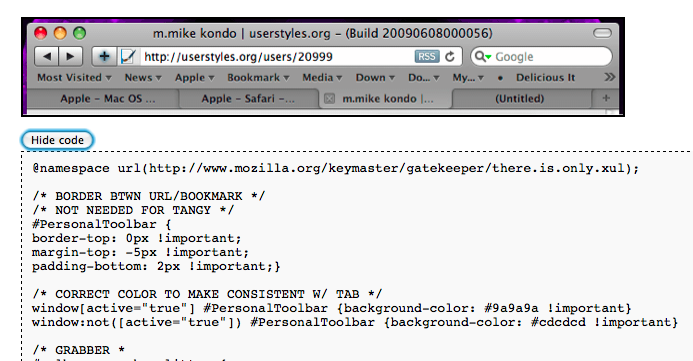693x361 pixels.
Task: Click the CORRECT COLOR TO MAKE CONSISTENT comment
Action: (207, 294)
